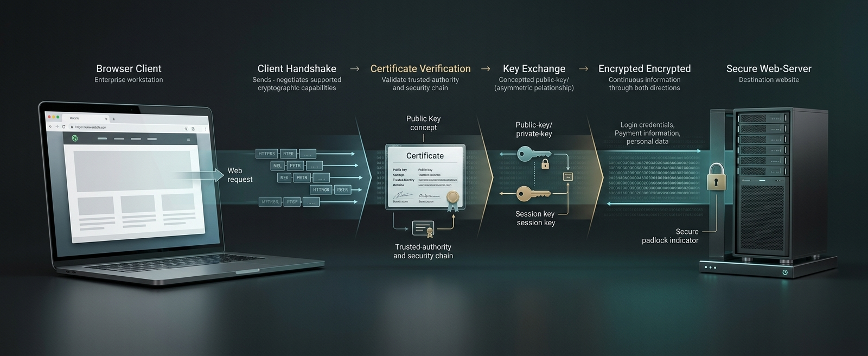Click the extension icon beside the three-dot menu
This screenshot has width=868, height=356.
tap(193, 129)
